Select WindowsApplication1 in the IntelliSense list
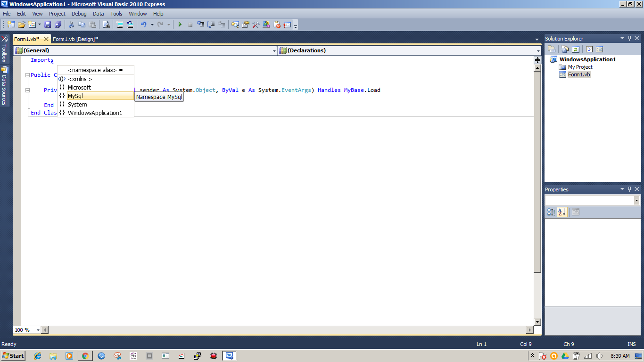The image size is (644, 362). pyautogui.click(x=96, y=113)
